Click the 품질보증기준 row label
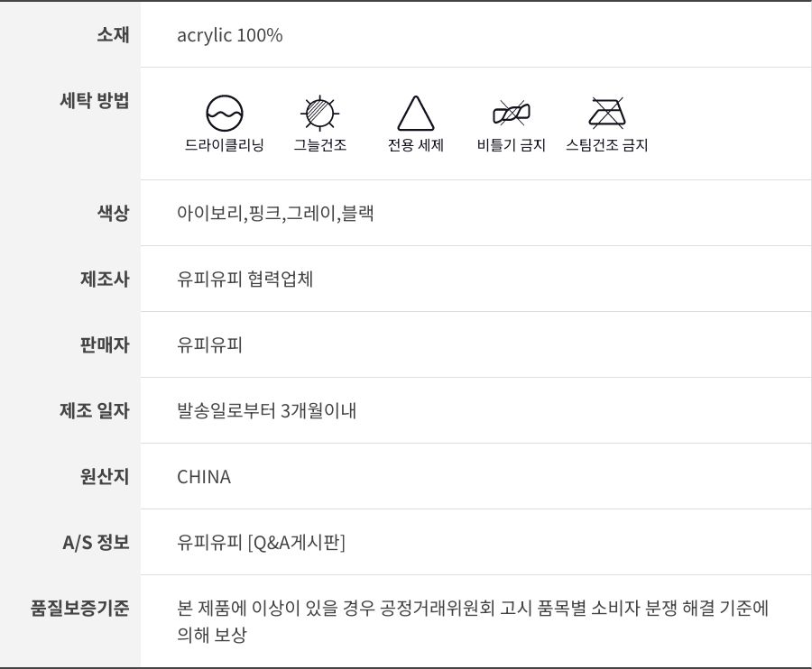This screenshot has width=812, height=669. (79, 608)
